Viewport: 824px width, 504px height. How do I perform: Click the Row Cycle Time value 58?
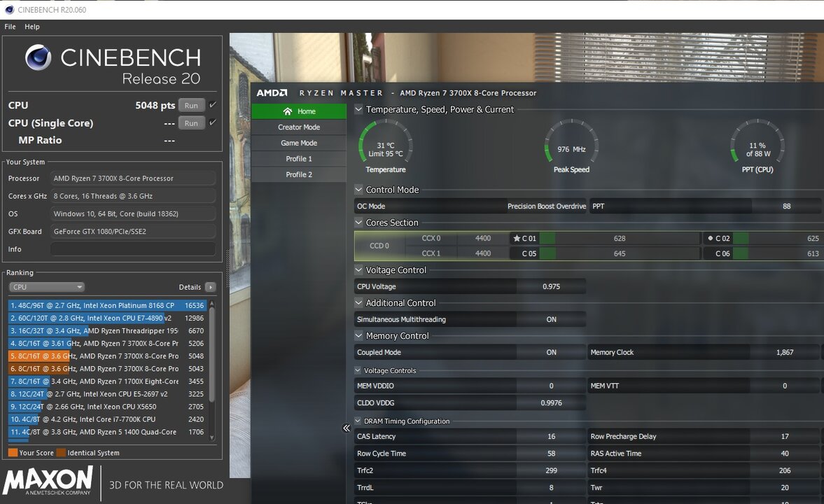551,453
